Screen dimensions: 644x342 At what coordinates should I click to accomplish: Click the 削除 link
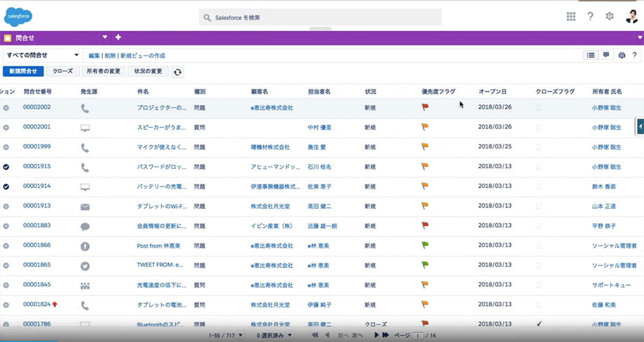pyautogui.click(x=110, y=56)
